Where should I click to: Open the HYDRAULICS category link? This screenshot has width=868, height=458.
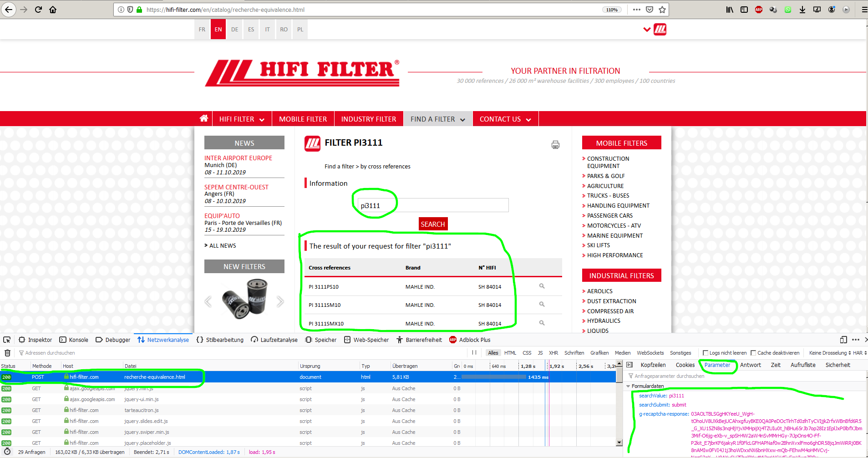click(x=604, y=321)
